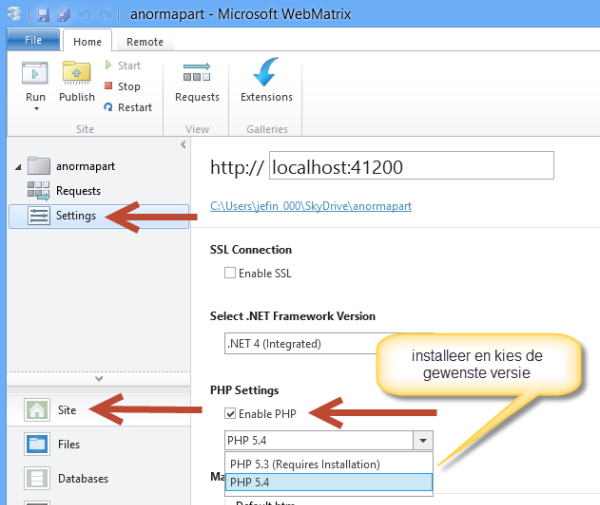Select the anormapart site folder
Viewport: 600px width, 505px height.
[72, 166]
